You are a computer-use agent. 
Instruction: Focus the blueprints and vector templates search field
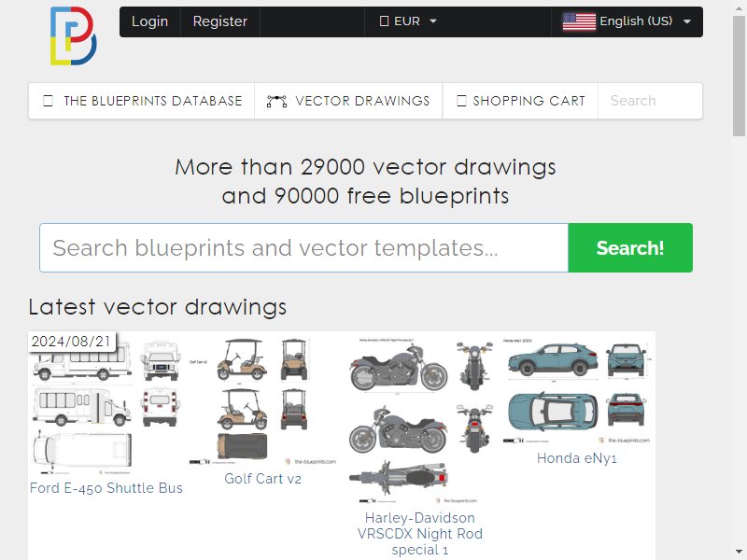pyautogui.click(x=304, y=247)
